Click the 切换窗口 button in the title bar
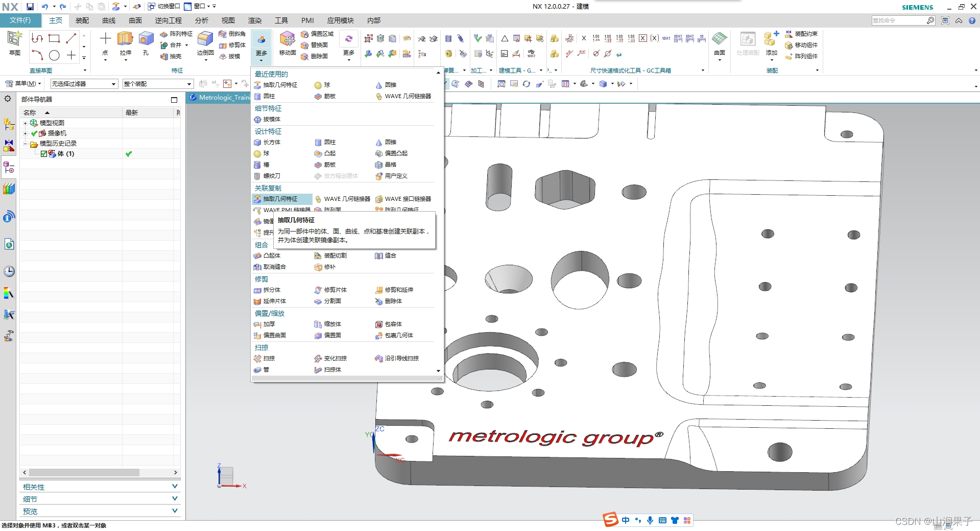The width and height of the screenshot is (980, 531). 164,7
